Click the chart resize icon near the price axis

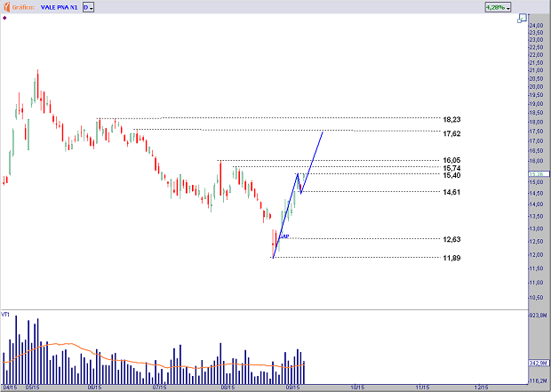pos(522,19)
